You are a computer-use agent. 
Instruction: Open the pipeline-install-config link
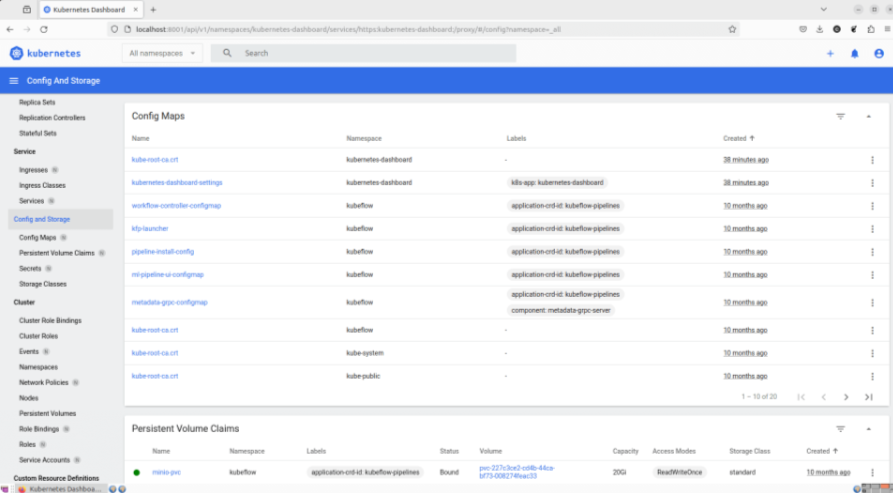(163, 251)
